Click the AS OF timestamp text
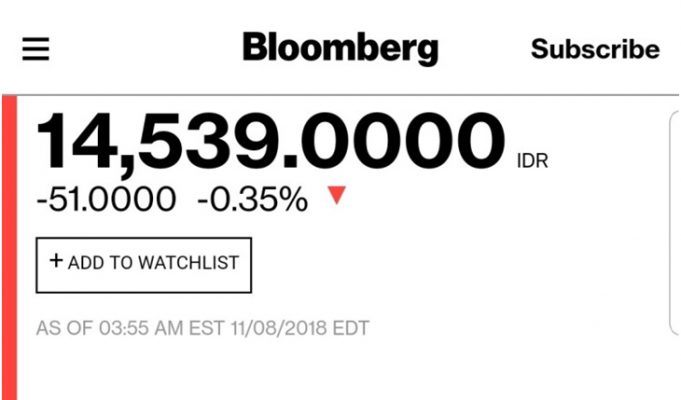The height and width of the screenshot is (400, 681). tap(60, 327)
